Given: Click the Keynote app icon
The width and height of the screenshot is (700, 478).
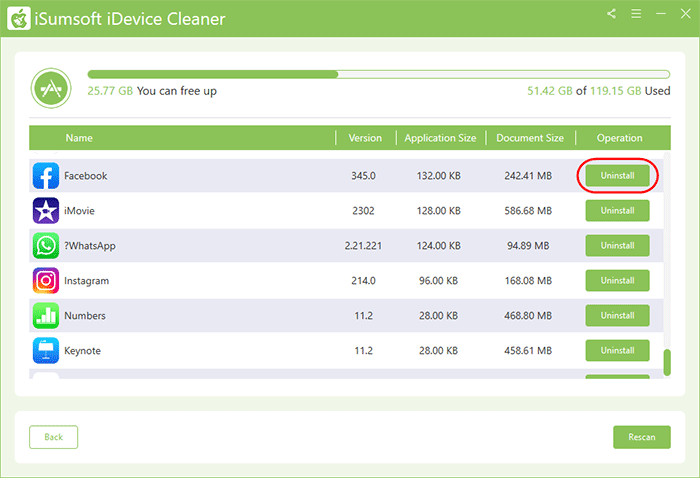Looking at the screenshot, I should coord(46,350).
